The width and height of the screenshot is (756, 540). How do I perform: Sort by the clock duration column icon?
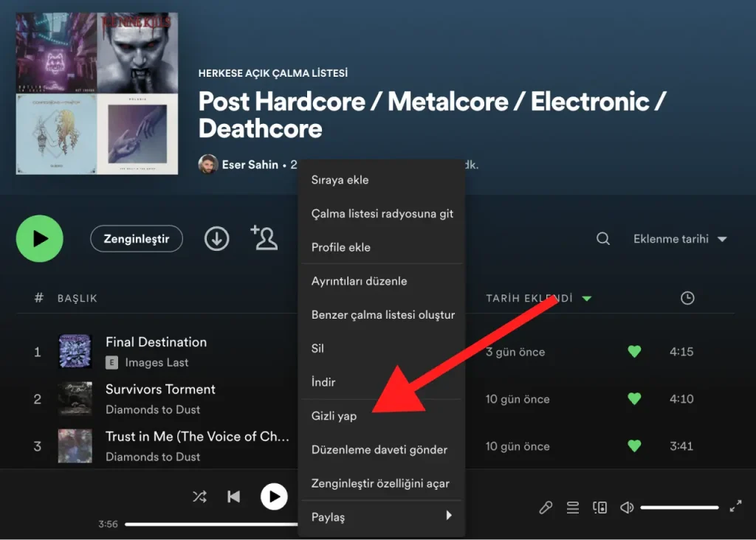(687, 298)
